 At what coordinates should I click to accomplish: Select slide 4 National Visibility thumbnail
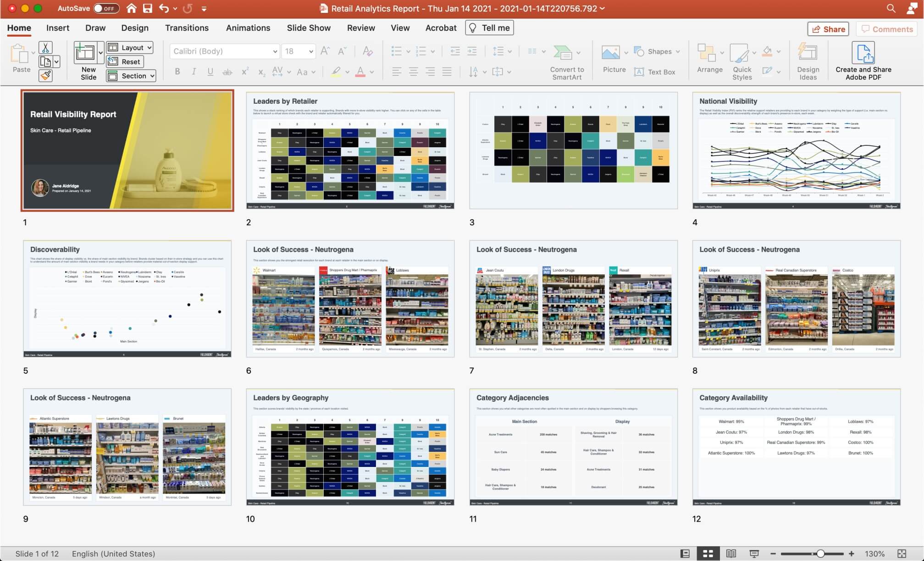[797, 150]
